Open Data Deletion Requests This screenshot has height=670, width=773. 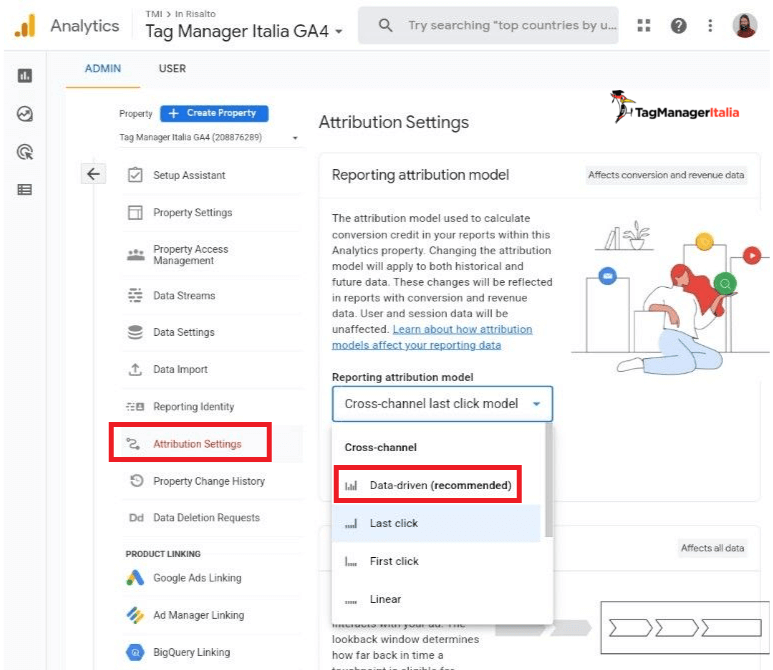click(x=206, y=518)
